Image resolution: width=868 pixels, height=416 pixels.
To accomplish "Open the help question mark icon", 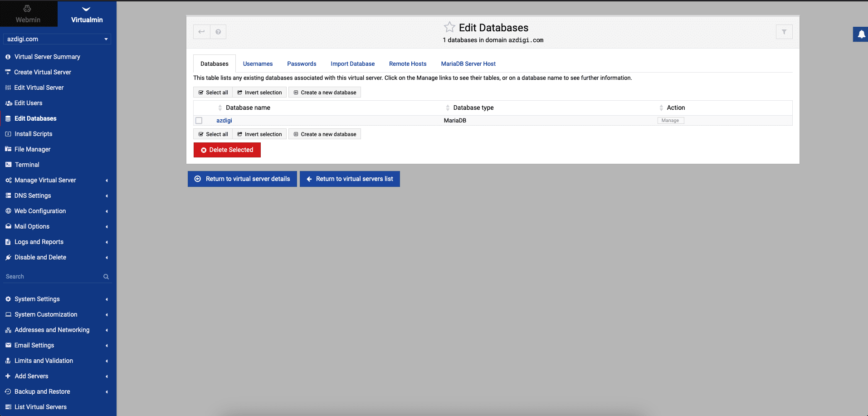I will click(218, 32).
